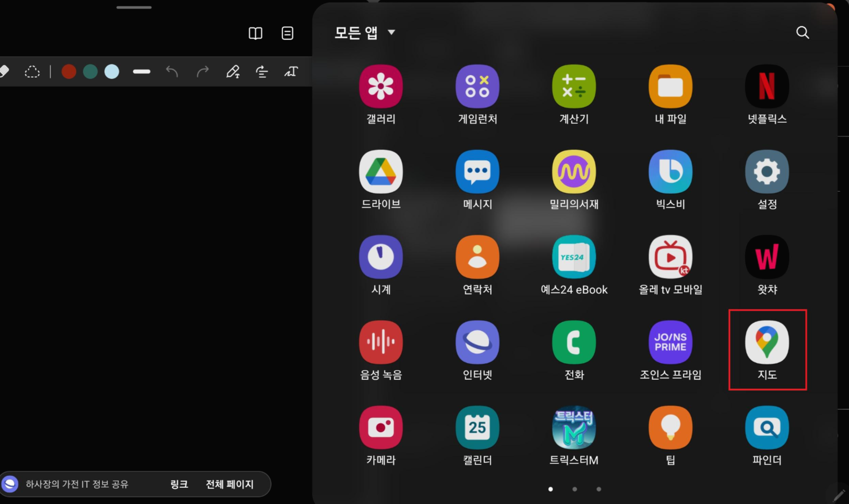The image size is (849, 504).
Task: Open the 내 파일 app
Action: pyautogui.click(x=671, y=87)
